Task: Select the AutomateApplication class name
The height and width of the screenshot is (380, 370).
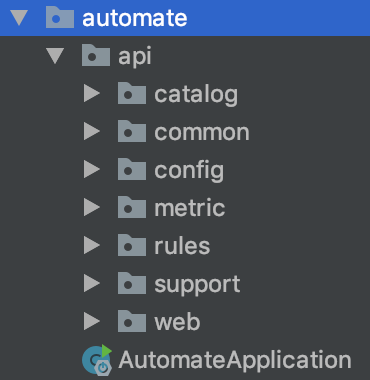Action: coord(235,361)
